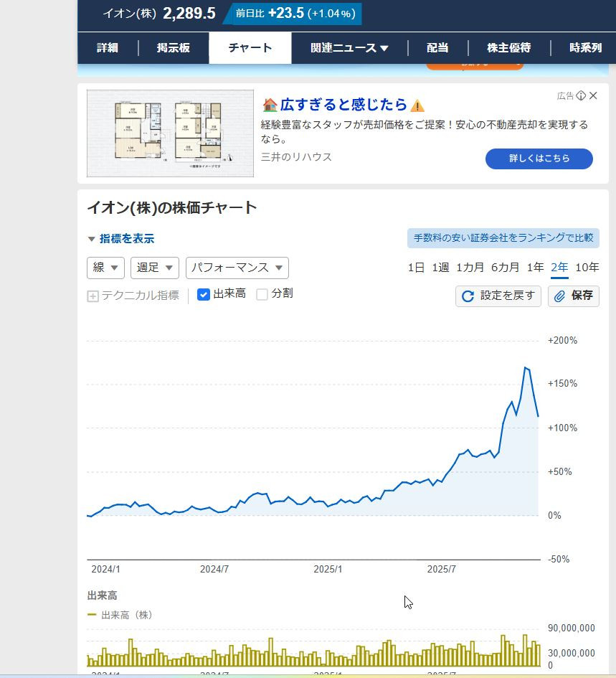
Task: Switch to the 掲示板 tab
Action: click(x=174, y=48)
